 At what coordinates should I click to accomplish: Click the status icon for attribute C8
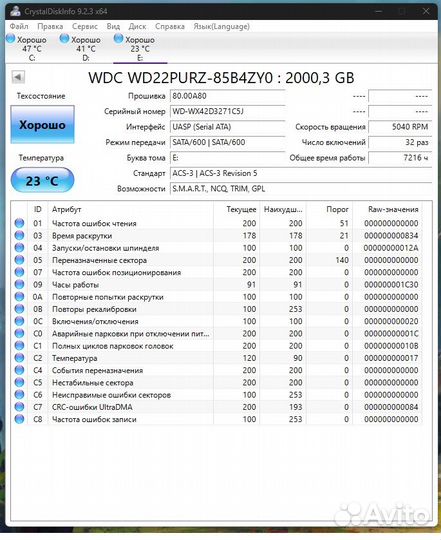click(x=19, y=419)
